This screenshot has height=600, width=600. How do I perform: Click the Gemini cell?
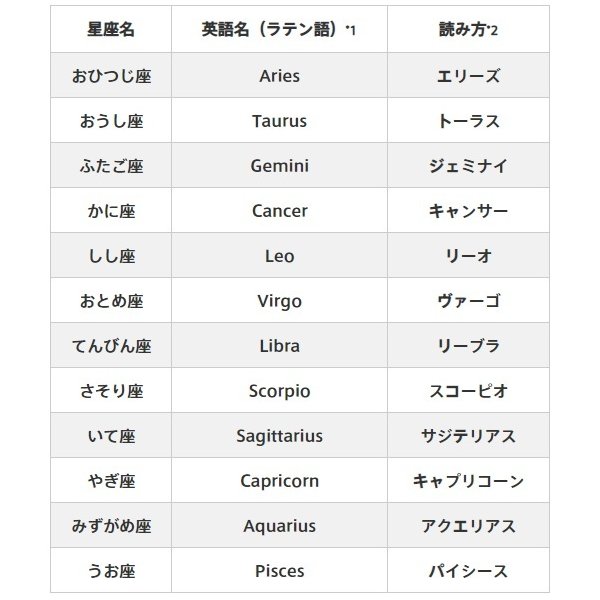(279, 165)
